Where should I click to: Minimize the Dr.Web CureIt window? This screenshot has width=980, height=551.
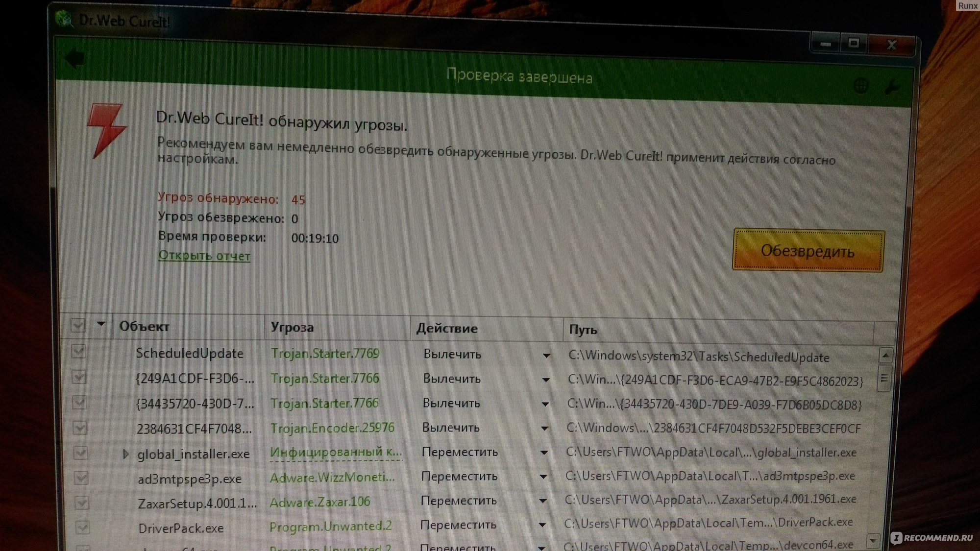click(826, 45)
